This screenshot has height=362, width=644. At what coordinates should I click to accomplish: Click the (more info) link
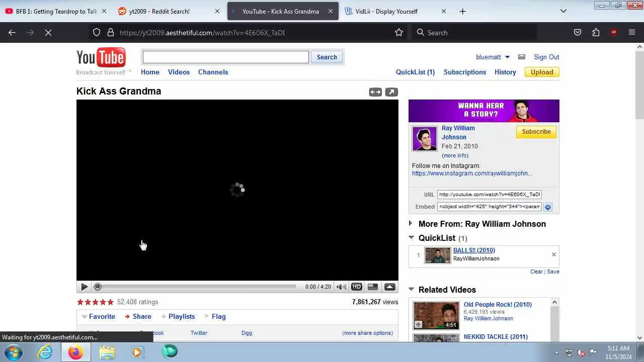coord(455,155)
